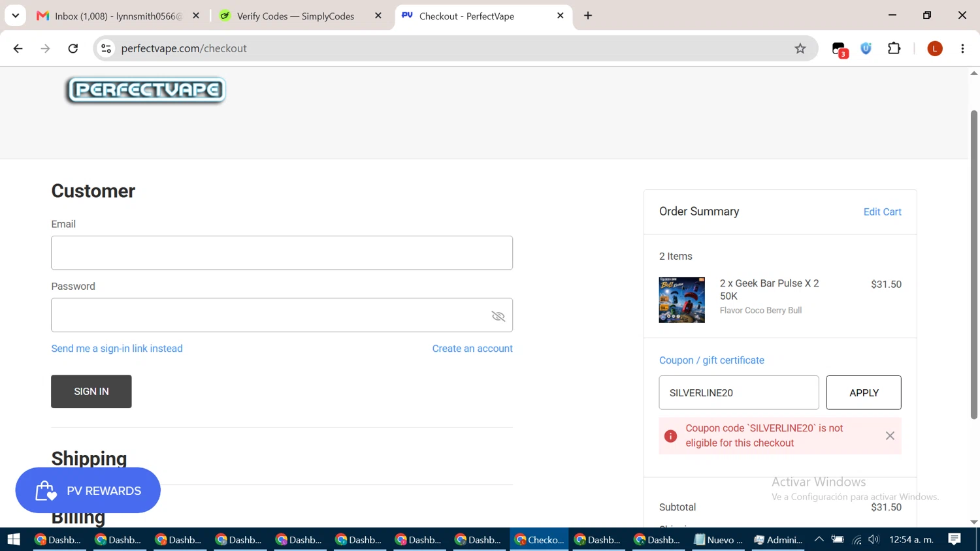This screenshot has height=551, width=980.
Task: Follow the 'Create an account' link
Action: [472, 349]
